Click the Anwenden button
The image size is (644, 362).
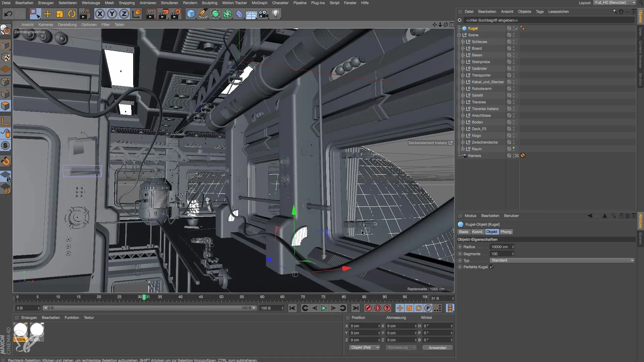coord(437,348)
